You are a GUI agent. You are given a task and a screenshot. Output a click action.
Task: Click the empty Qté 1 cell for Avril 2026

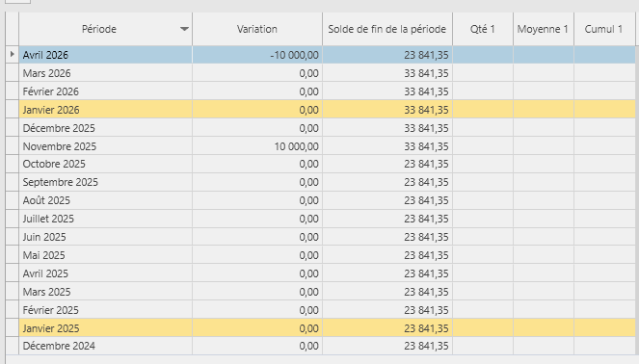pyautogui.click(x=483, y=55)
